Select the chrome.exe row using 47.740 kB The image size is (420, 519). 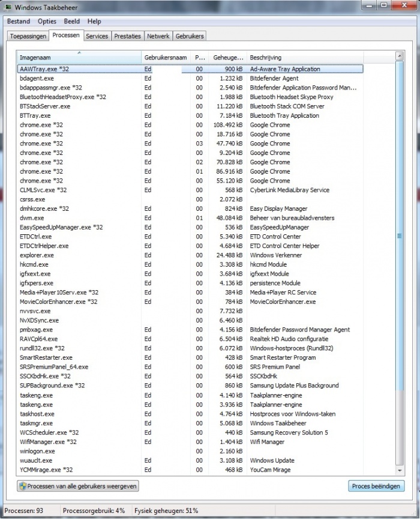(x=190, y=144)
